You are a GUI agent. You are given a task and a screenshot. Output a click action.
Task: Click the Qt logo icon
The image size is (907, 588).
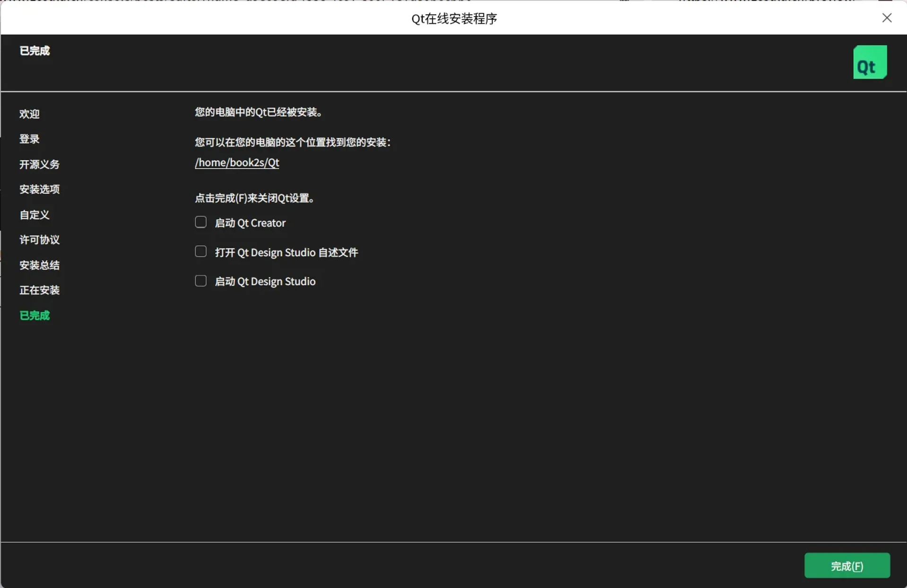(x=870, y=62)
